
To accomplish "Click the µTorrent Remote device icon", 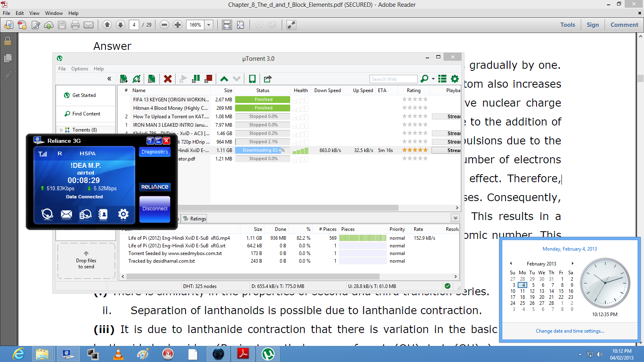I will click(252, 79).
